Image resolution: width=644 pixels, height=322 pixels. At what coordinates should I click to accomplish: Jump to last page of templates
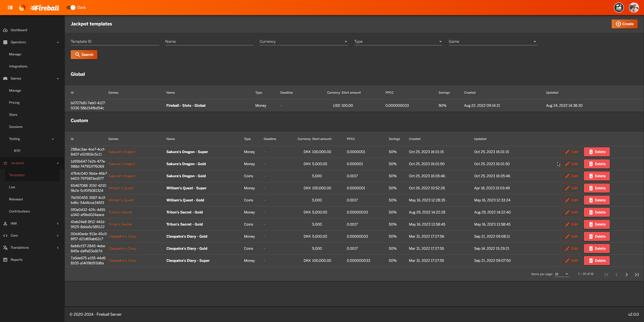click(637, 275)
